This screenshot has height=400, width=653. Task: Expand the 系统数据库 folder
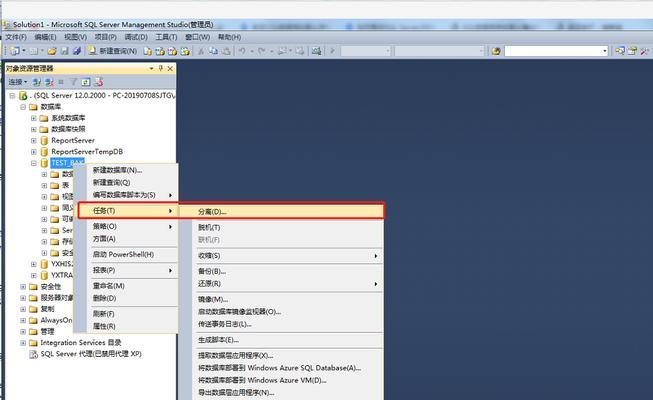34,118
